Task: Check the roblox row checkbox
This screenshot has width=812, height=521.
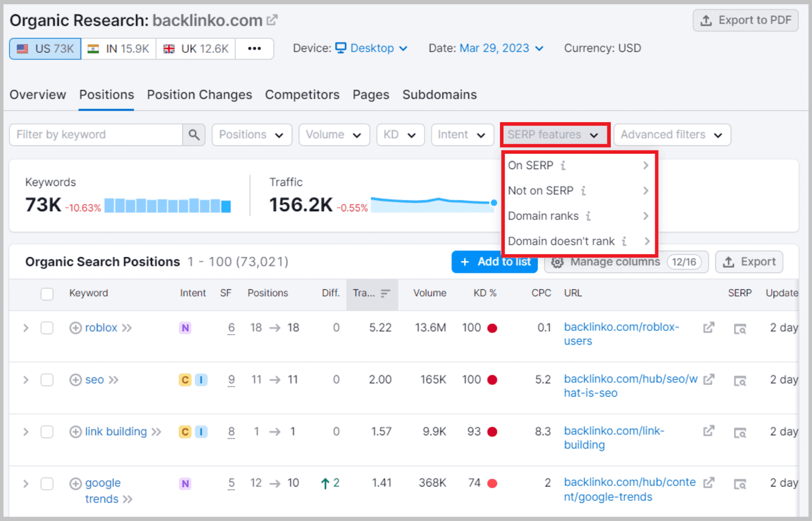Action: pos(47,328)
